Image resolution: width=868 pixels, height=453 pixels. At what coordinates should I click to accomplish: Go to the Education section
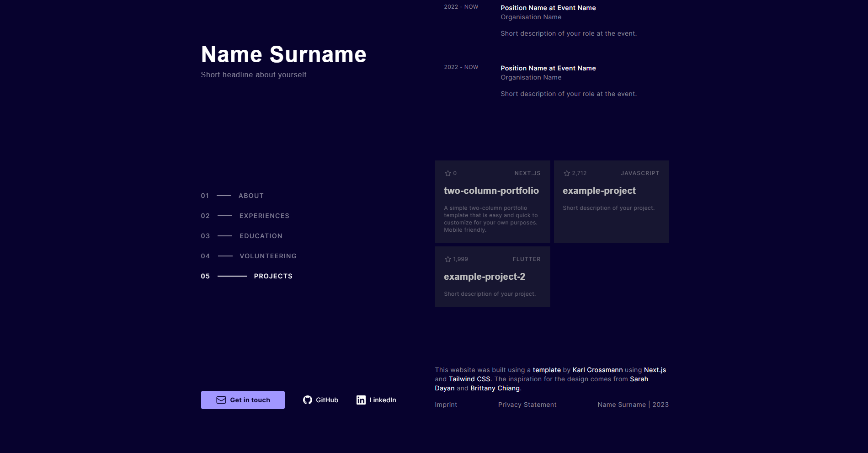261,236
